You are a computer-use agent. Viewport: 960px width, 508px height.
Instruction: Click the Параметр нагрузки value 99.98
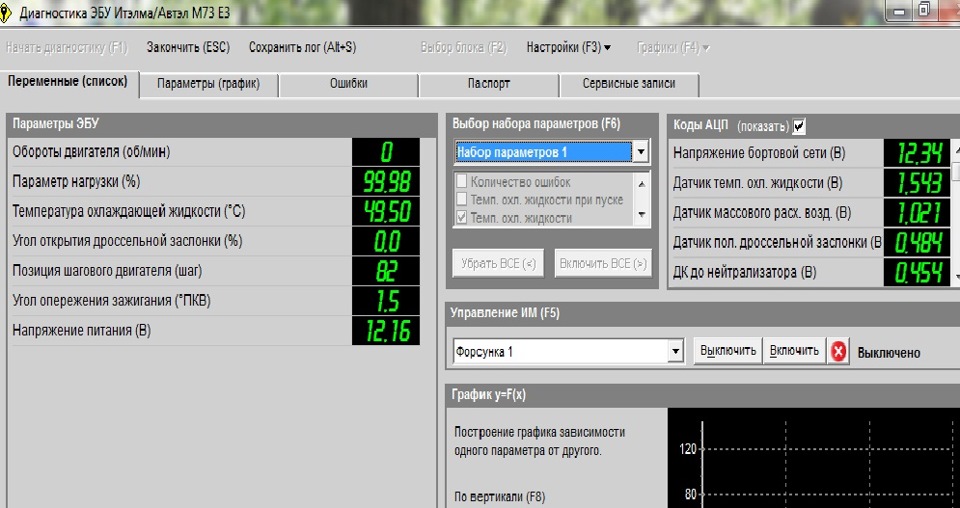point(386,182)
